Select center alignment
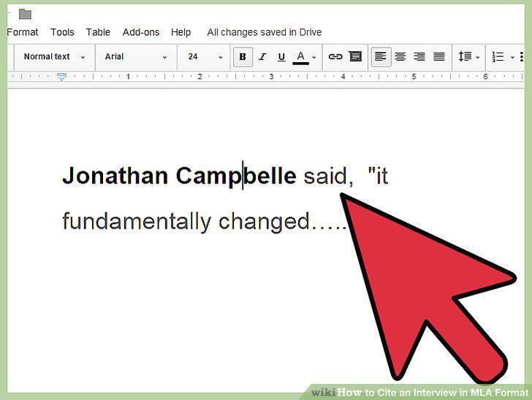 400,57
